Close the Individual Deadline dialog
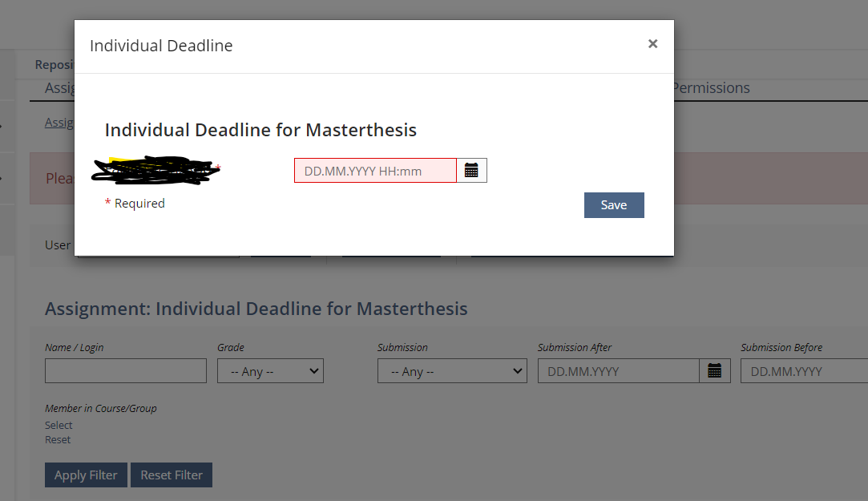This screenshot has height=501, width=868. coord(652,44)
